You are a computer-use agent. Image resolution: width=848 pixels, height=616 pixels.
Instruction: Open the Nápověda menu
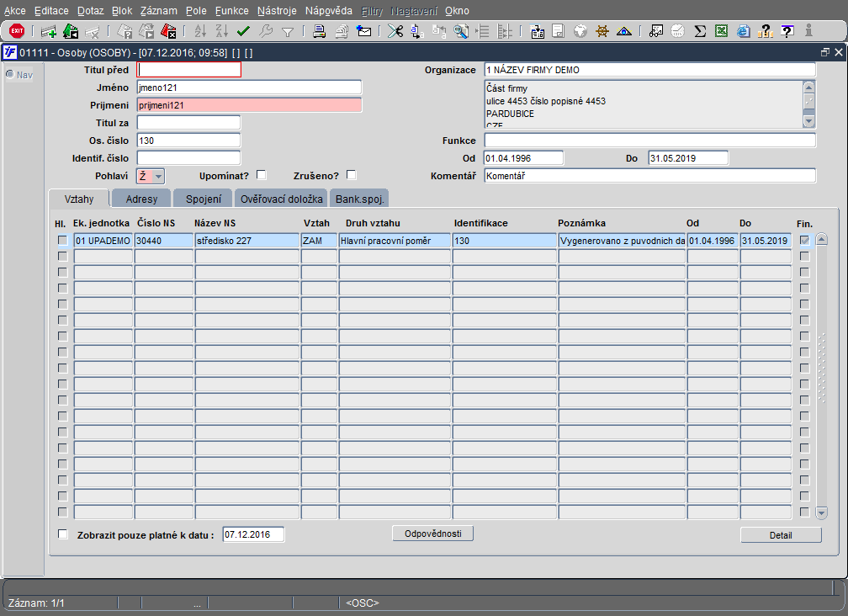(328, 11)
